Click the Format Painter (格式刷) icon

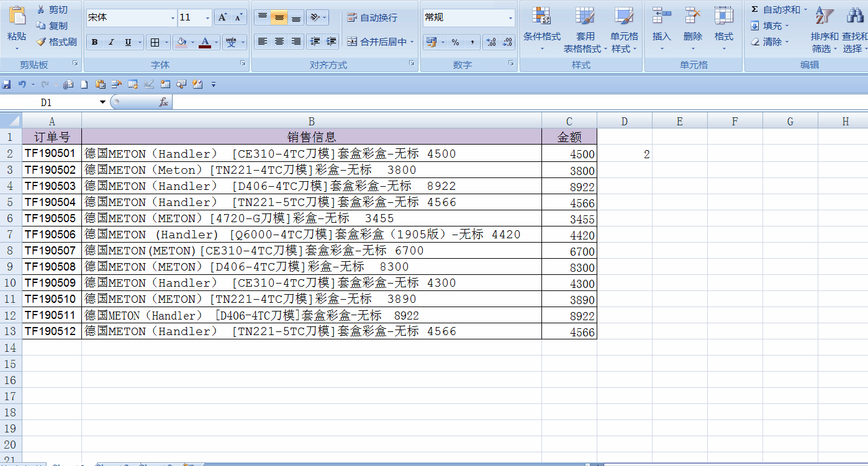tap(41, 42)
